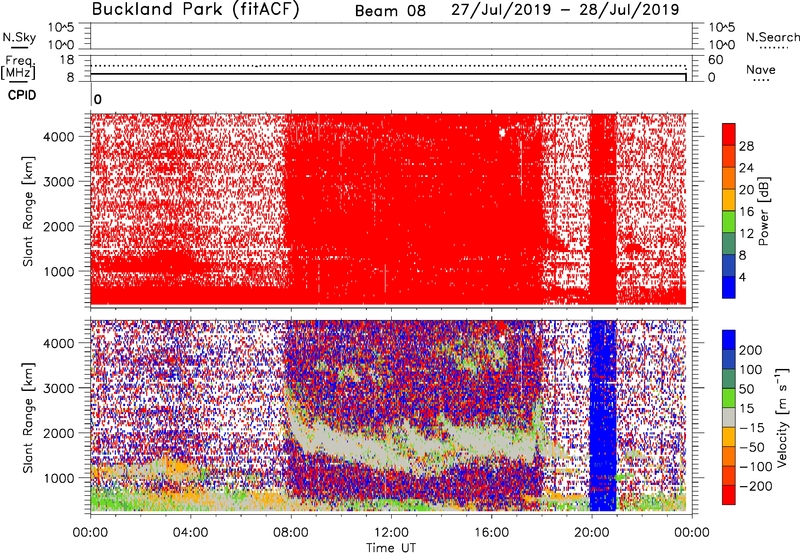Image resolution: width=800 pixels, height=554 pixels.
Task: Click the solid blue band in velocity panel
Action: tap(603, 416)
